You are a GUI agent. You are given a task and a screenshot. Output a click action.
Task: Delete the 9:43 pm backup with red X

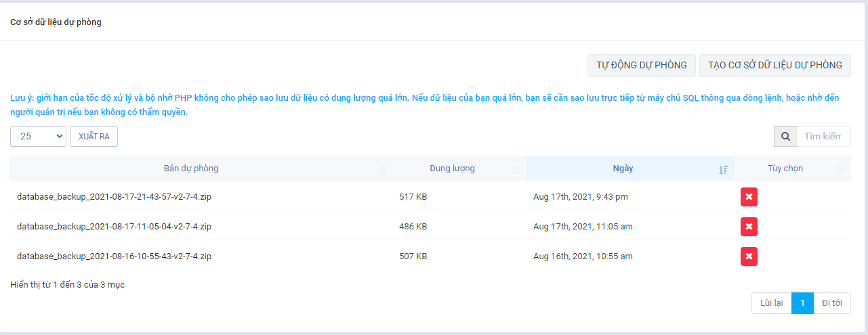[x=749, y=197]
